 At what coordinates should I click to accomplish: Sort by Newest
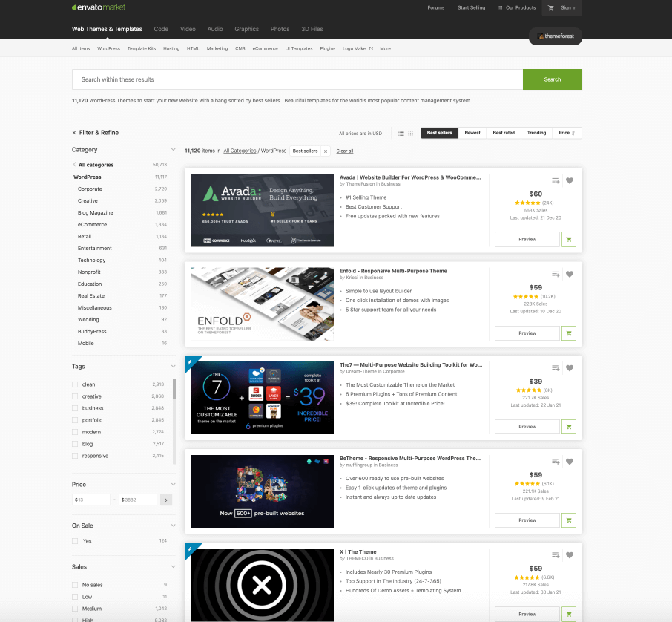tap(472, 133)
